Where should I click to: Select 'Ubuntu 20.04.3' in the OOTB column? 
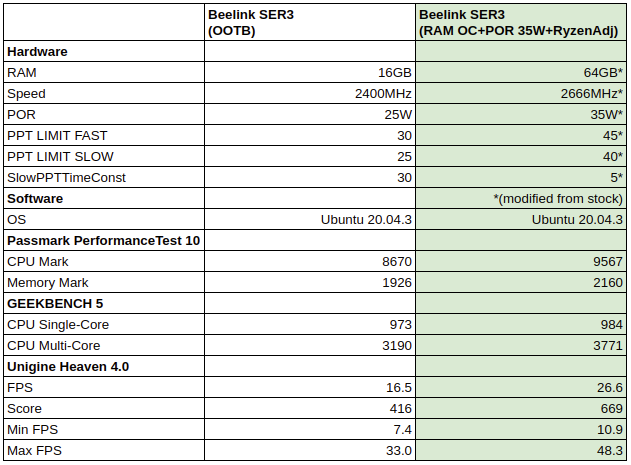(x=310, y=219)
